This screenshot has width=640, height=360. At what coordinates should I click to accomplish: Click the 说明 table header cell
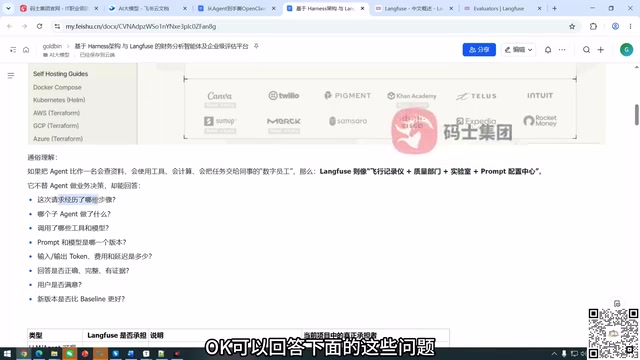click(225, 336)
